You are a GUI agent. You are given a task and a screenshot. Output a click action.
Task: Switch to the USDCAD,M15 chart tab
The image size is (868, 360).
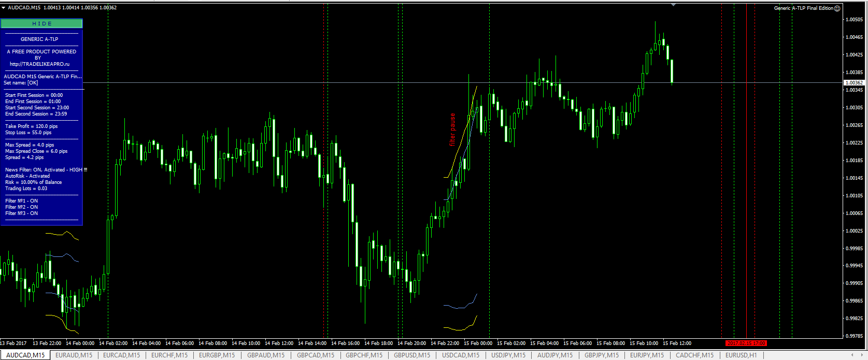pos(461,355)
